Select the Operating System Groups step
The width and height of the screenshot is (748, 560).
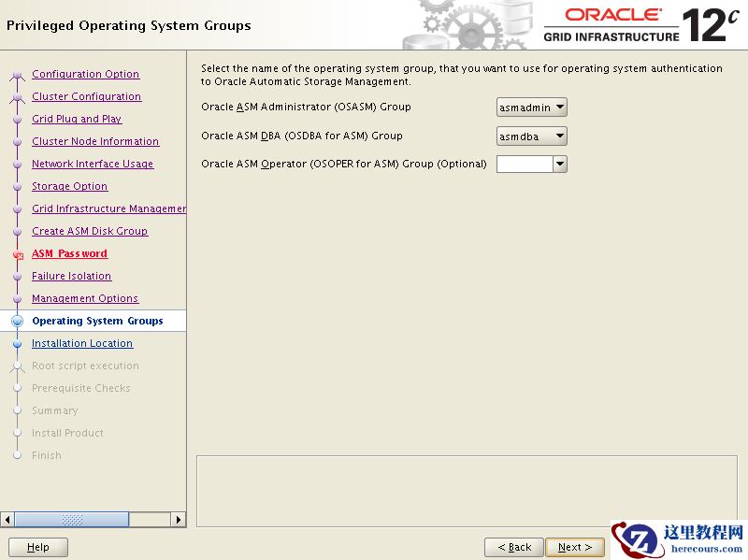97,321
